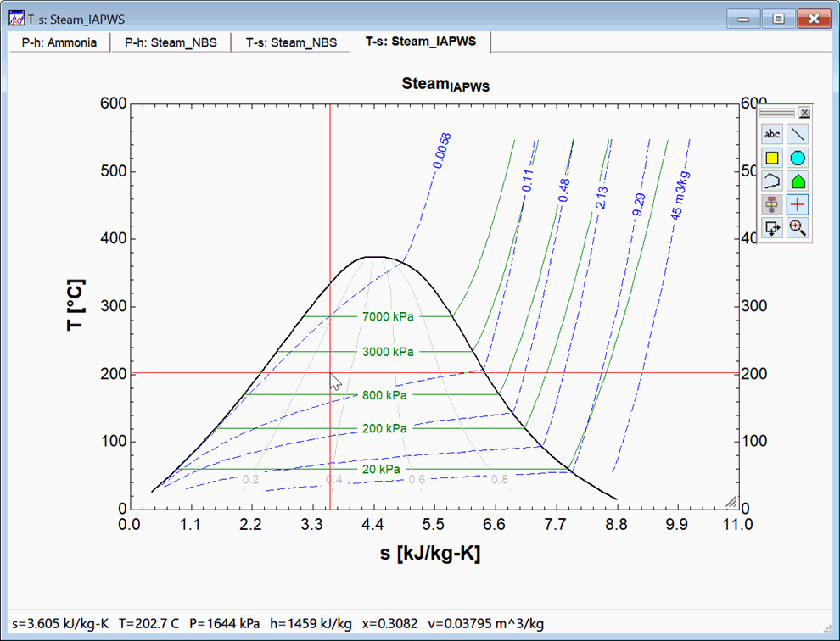The width and height of the screenshot is (840, 641).
Task: Switch to the P-h: Ammonia tab
Action: [x=59, y=42]
